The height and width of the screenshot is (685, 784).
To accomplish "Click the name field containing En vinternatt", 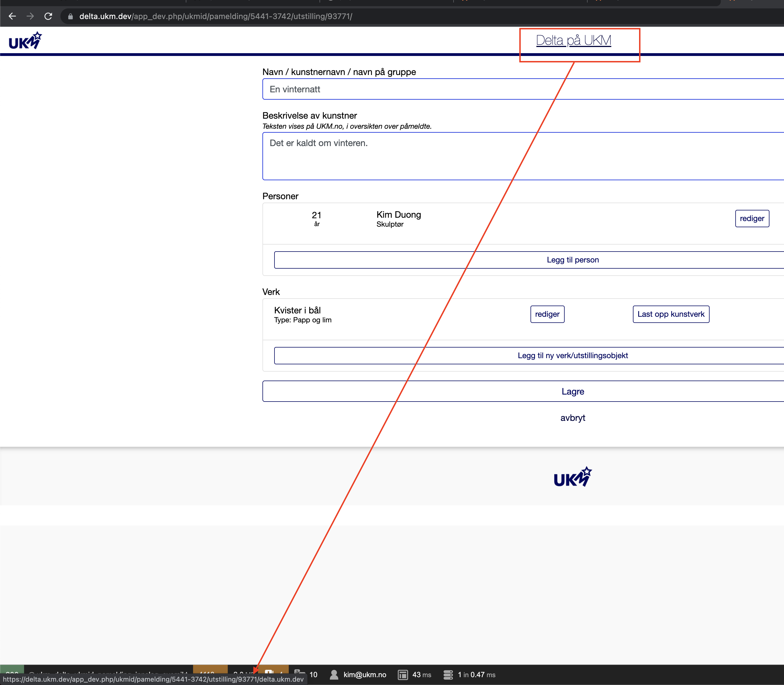I will click(459, 89).
